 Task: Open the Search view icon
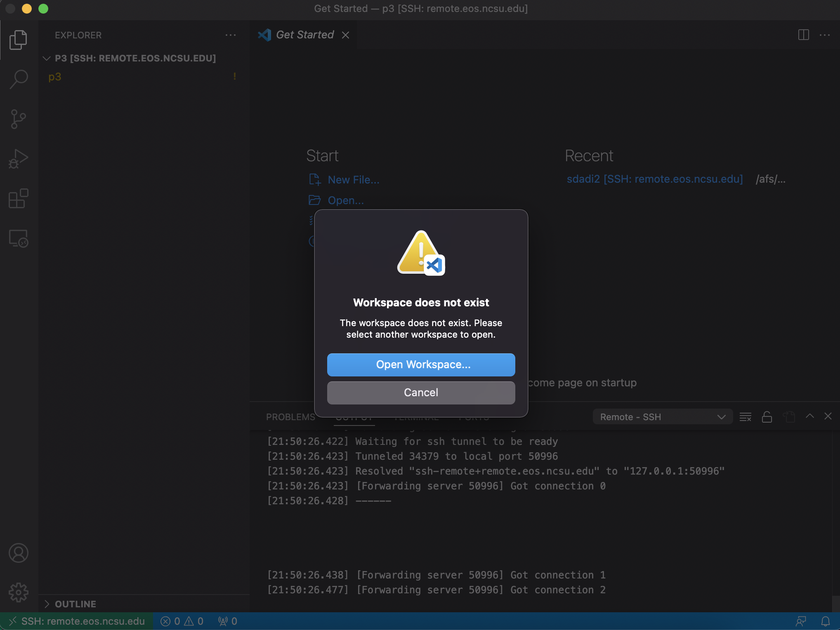19,79
